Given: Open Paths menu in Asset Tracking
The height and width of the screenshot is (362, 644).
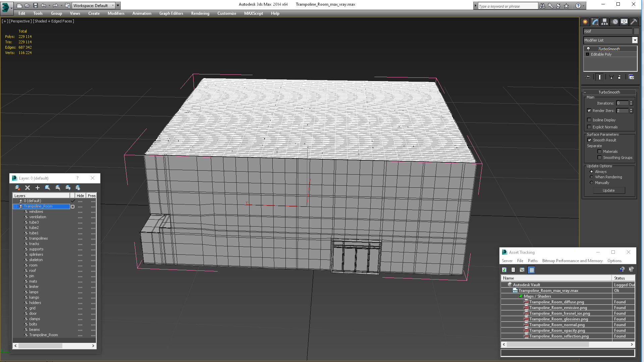Looking at the screenshot, I should [533, 261].
